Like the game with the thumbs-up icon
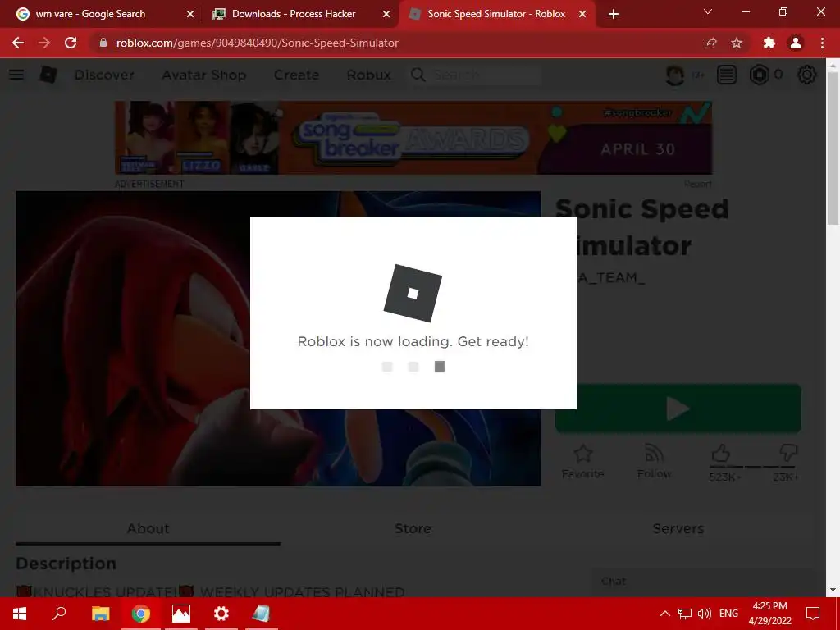The width and height of the screenshot is (840, 630). (x=721, y=454)
